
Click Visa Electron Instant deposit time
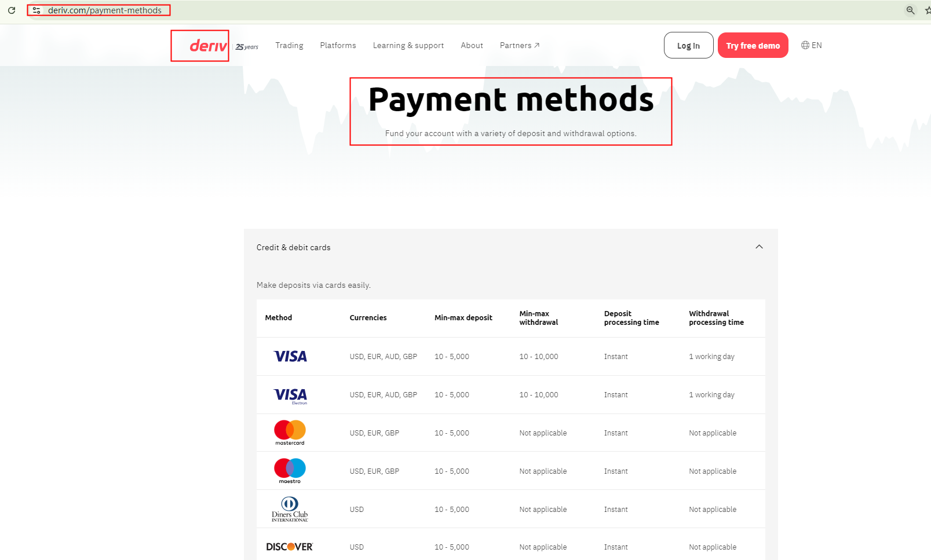[x=616, y=395]
